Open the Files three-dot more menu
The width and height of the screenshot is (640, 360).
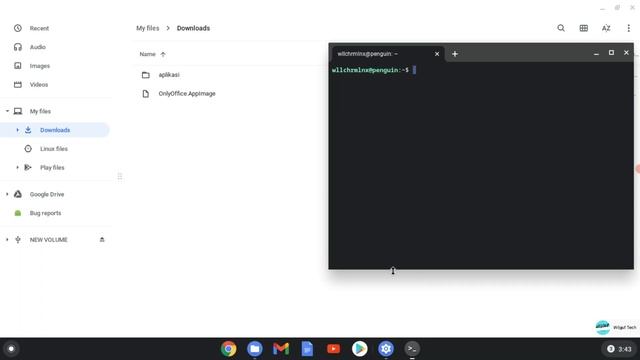tap(629, 28)
